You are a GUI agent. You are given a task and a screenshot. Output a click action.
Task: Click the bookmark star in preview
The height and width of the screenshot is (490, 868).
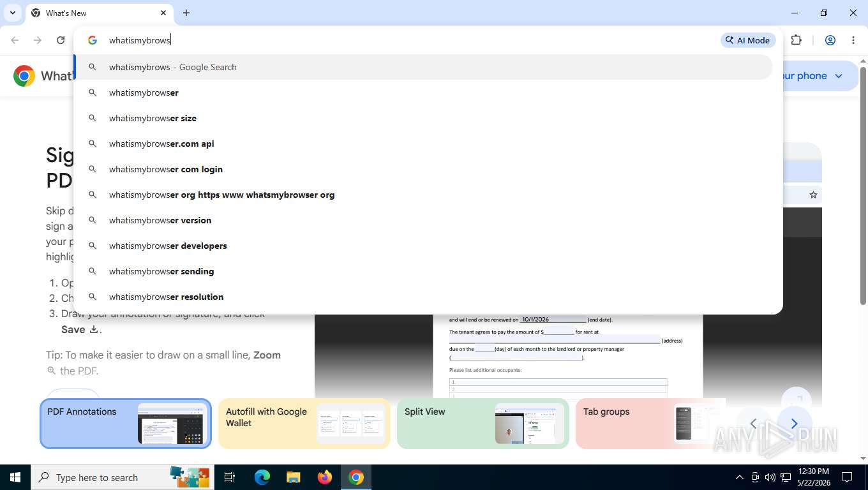click(813, 195)
